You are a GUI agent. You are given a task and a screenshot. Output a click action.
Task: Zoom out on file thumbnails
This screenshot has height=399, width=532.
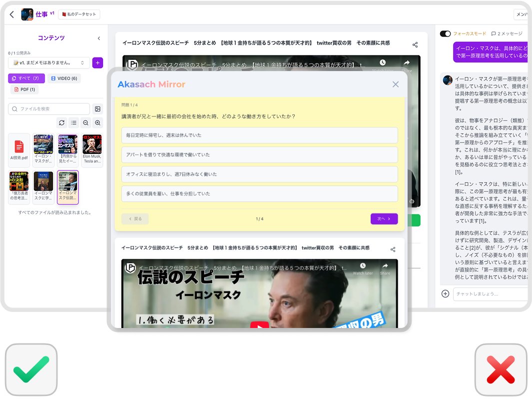[x=86, y=122]
